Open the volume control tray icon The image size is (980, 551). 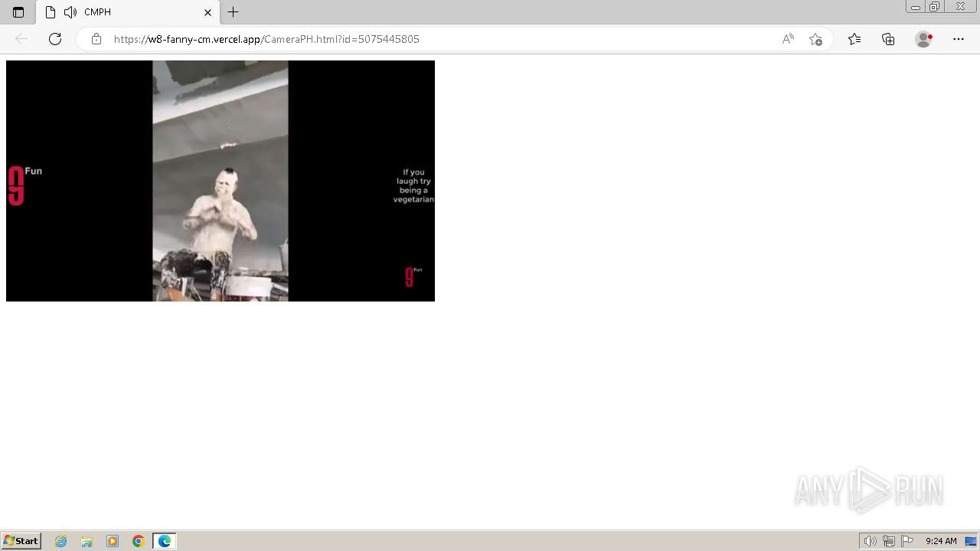[x=870, y=541]
